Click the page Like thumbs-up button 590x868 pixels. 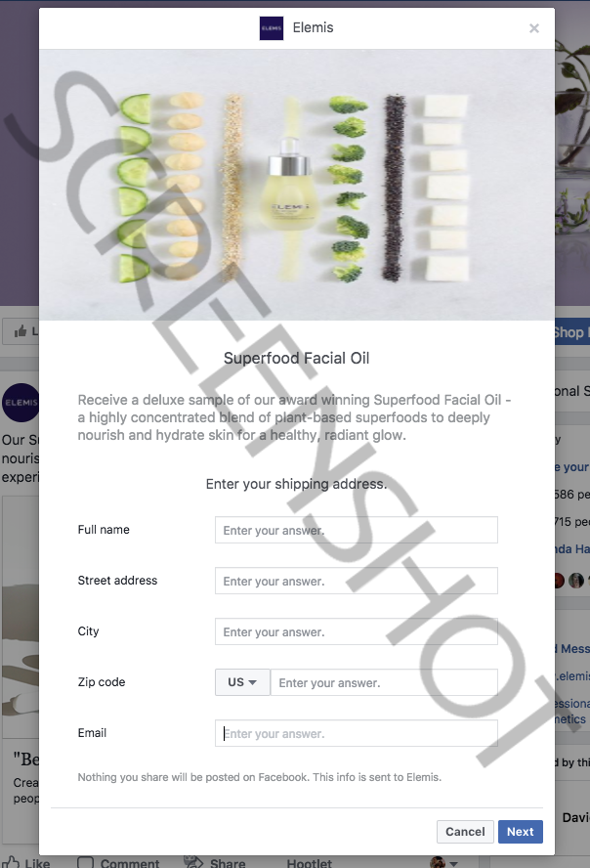21,331
